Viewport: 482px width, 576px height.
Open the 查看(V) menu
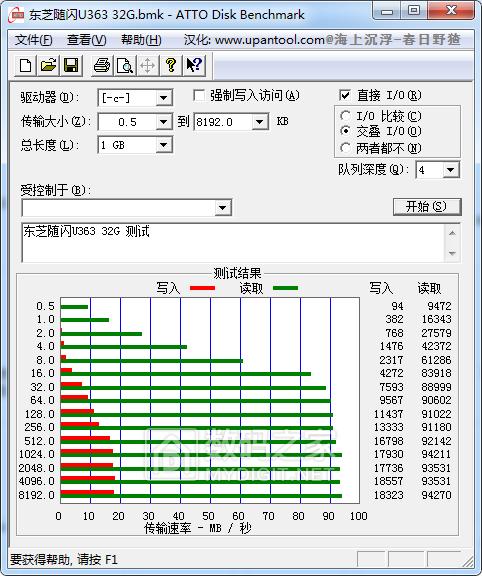pyautogui.click(x=87, y=40)
